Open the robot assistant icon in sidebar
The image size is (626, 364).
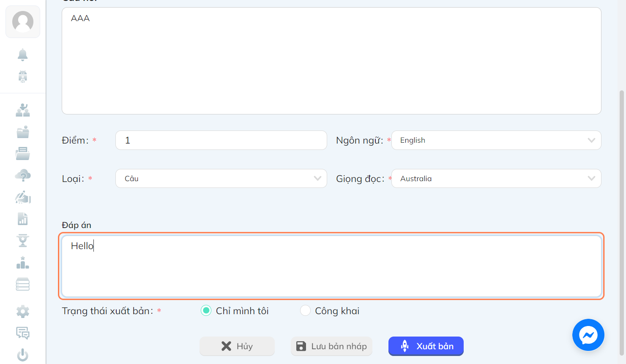23,76
